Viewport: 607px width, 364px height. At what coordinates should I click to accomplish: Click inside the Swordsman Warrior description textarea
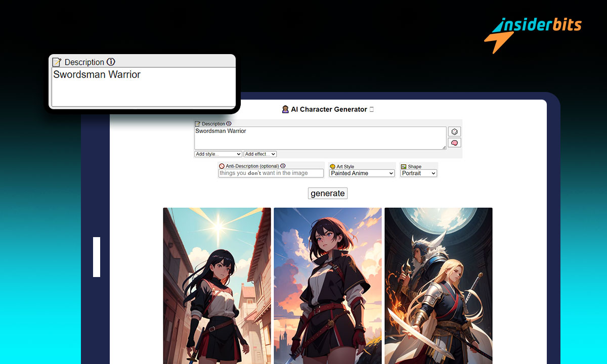pyautogui.click(x=320, y=138)
